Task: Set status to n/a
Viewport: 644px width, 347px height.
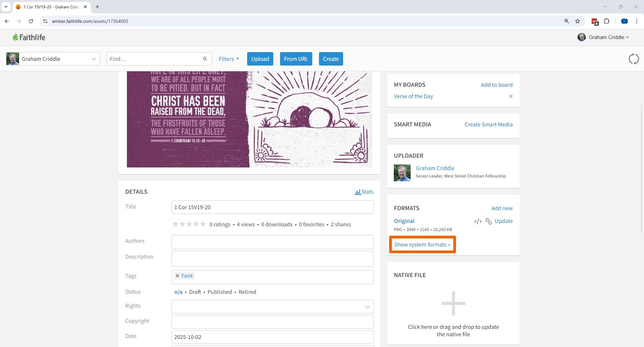Action: pos(178,292)
